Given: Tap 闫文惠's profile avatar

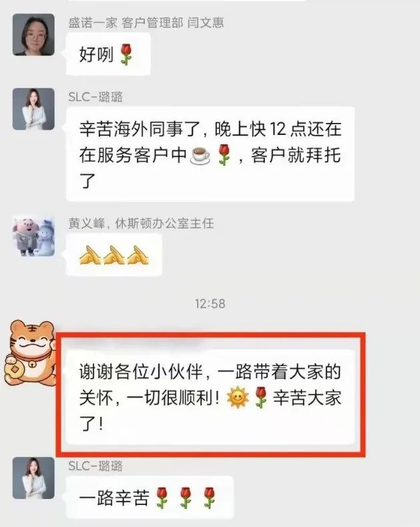Looking at the screenshot, I should [x=33, y=35].
